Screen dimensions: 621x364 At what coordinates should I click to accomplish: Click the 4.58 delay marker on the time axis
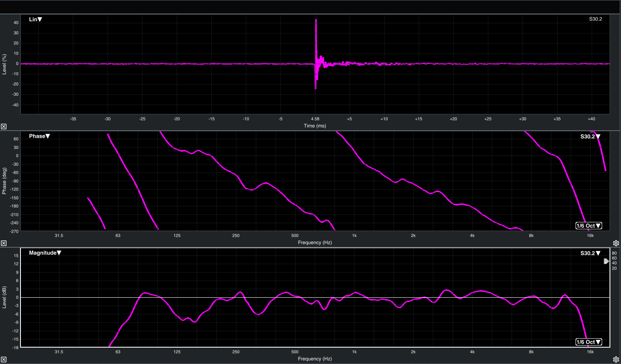click(315, 119)
